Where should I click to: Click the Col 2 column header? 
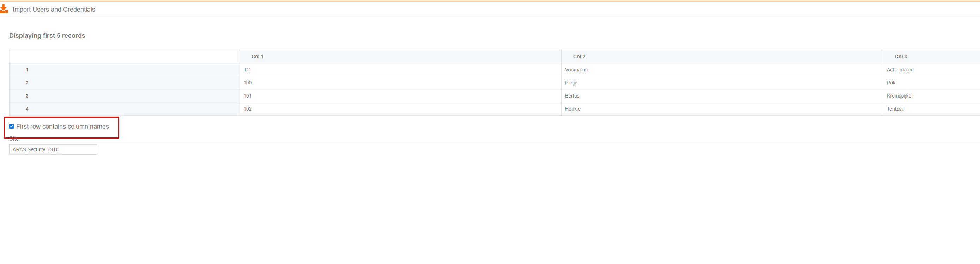click(722, 57)
